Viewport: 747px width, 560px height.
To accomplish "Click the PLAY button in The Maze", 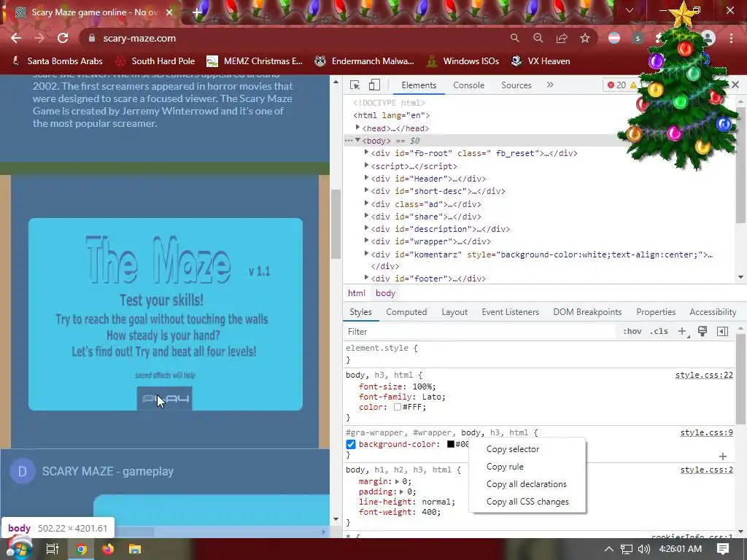I will click(165, 399).
